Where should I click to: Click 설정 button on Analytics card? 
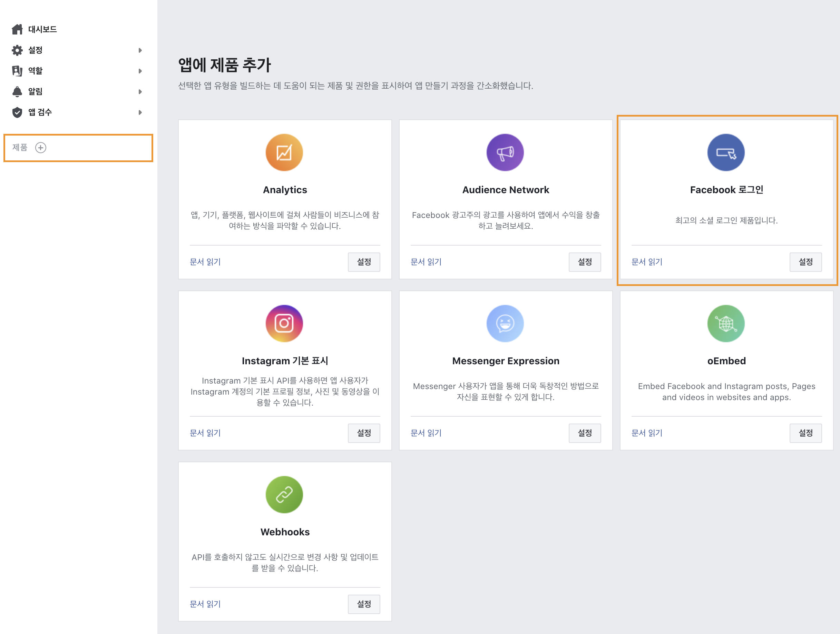[x=364, y=262]
